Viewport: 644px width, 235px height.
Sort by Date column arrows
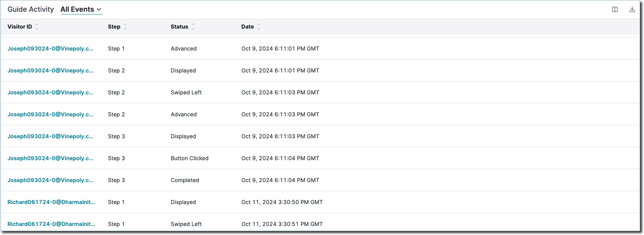(259, 27)
